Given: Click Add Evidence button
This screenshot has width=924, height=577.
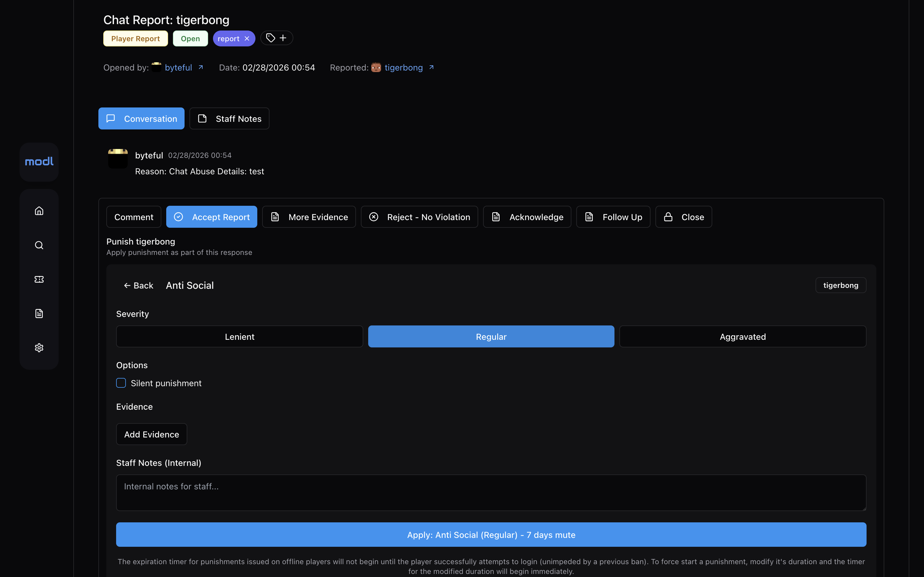Looking at the screenshot, I should [152, 434].
